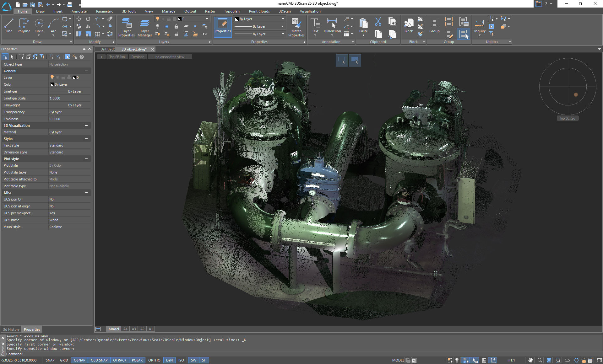Collapse the Plot style section
Image resolution: width=603 pixels, height=364 pixels.
(86, 159)
